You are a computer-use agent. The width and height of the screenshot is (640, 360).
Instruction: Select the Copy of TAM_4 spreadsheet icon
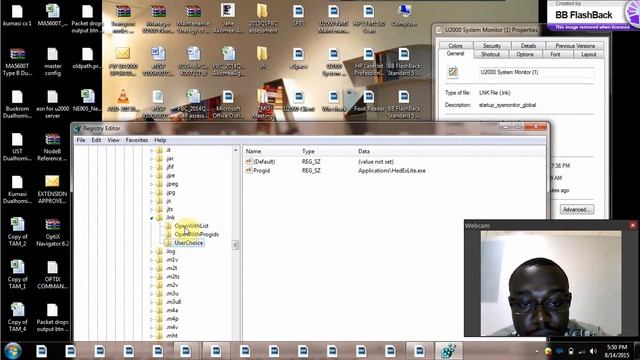(x=17, y=318)
